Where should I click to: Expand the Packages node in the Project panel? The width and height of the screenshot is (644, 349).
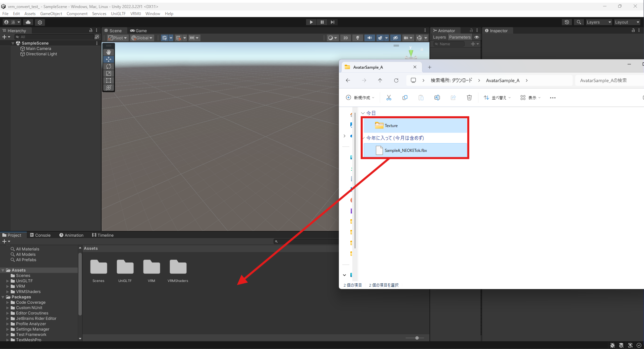pos(3,297)
